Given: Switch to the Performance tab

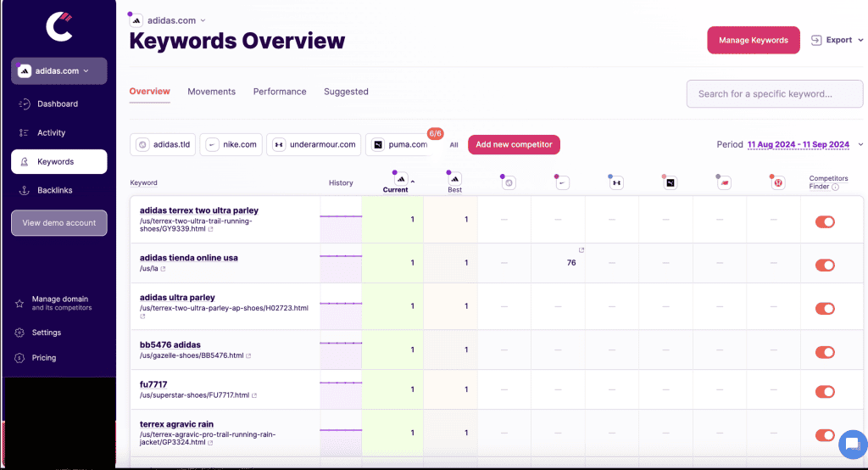Looking at the screenshot, I should tap(280, 92).
